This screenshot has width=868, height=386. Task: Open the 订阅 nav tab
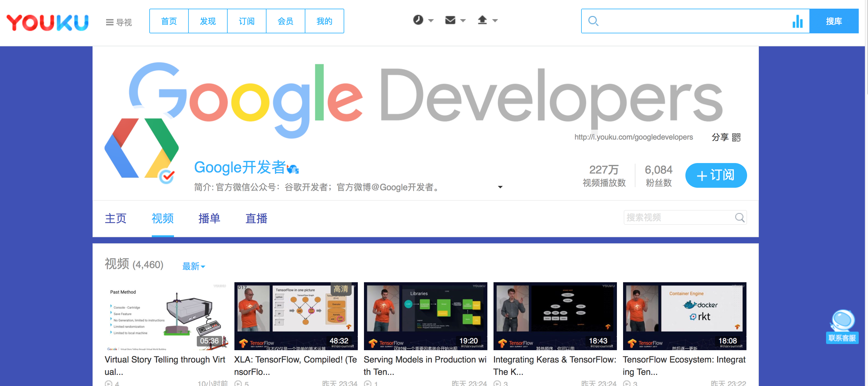[x=247, y=21]
